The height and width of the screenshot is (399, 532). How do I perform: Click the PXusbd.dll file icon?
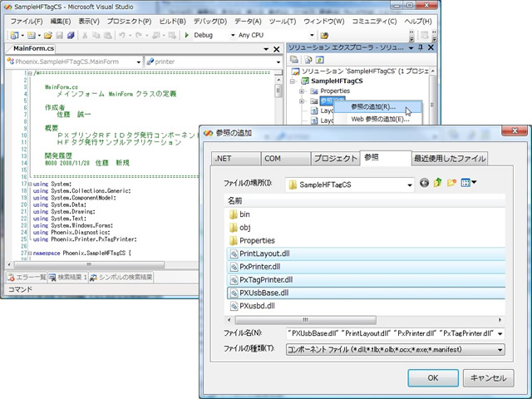[x=234, y=306]
